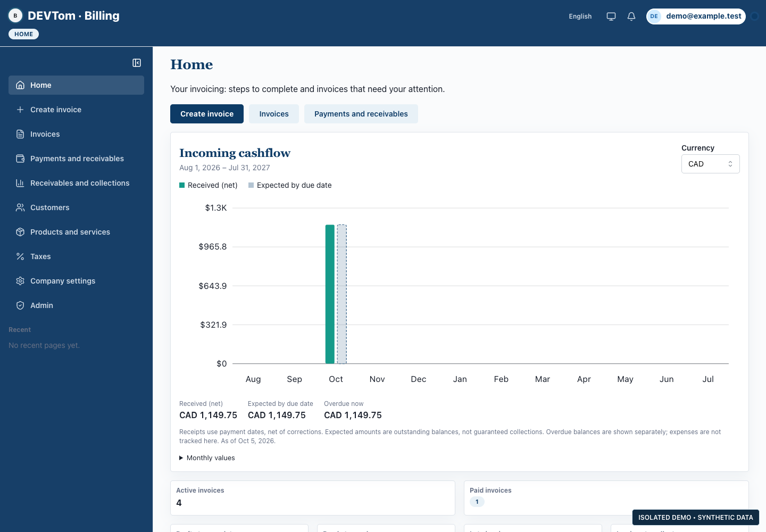Viewport: 766px width, 532px height.
Task: Open Customers page from sidebar
Action: click(76, 207)
